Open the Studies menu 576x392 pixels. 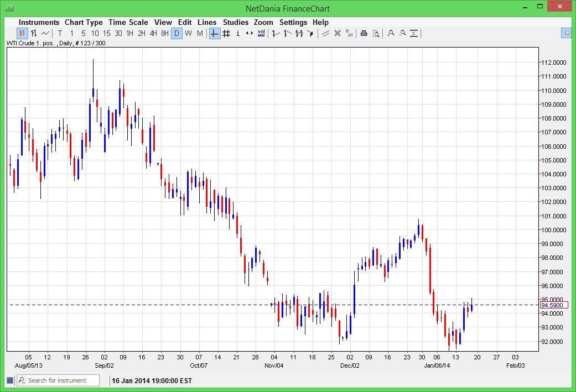(x=235, y=22)
